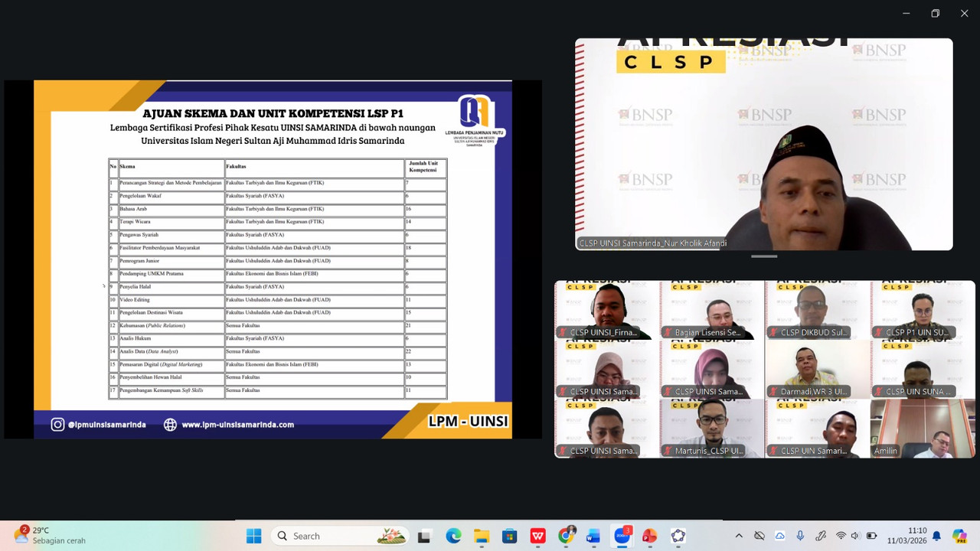Open Microsoft Store from the taskbar

(509, 536)
